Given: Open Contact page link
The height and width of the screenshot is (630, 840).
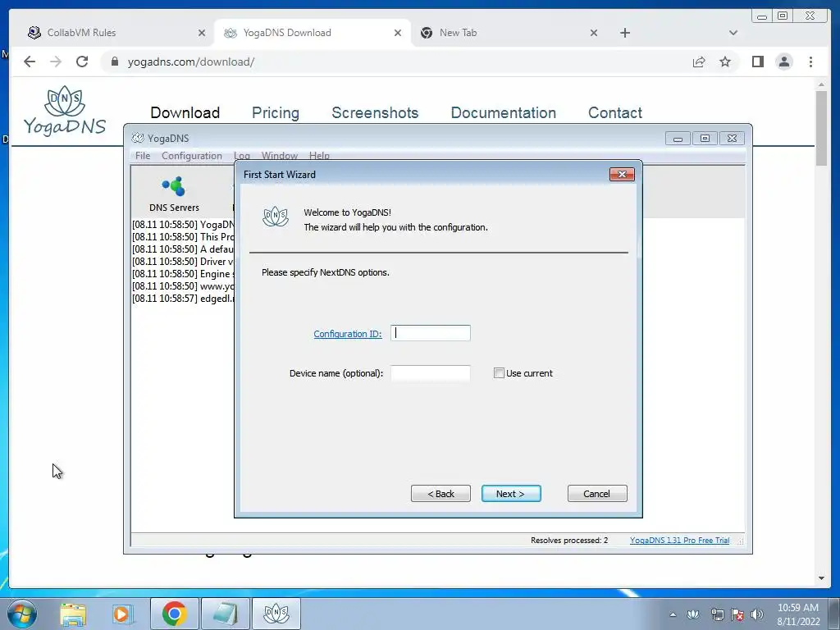Looking at the screenshot, I should 615,112.
